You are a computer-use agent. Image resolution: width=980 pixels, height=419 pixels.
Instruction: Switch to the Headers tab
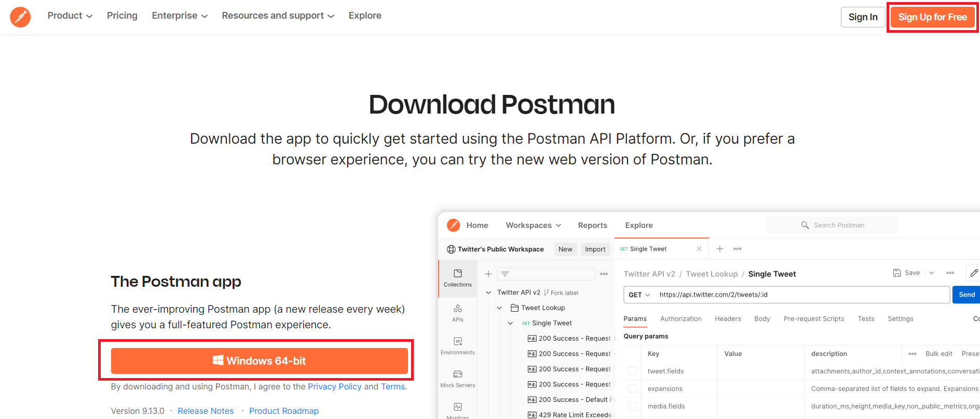click(x=728, y=319)
